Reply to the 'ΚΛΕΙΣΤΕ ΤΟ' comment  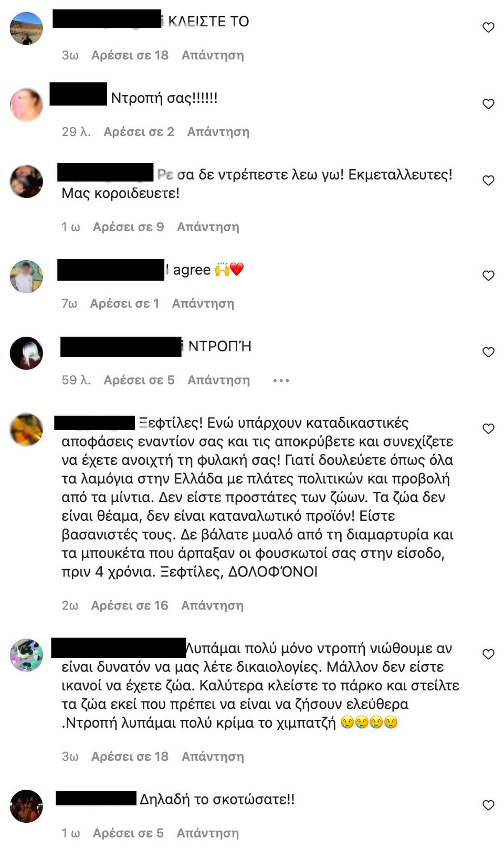(213, 55)
